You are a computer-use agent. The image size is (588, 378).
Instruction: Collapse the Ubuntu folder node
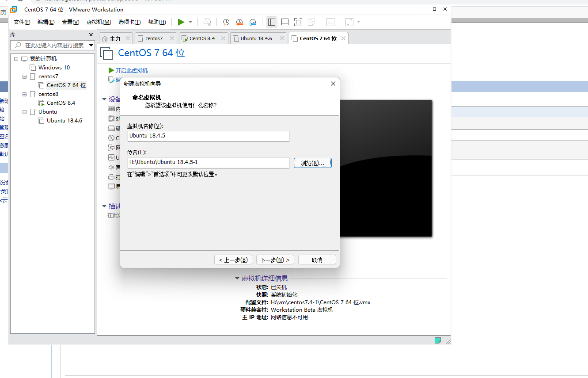25,112
